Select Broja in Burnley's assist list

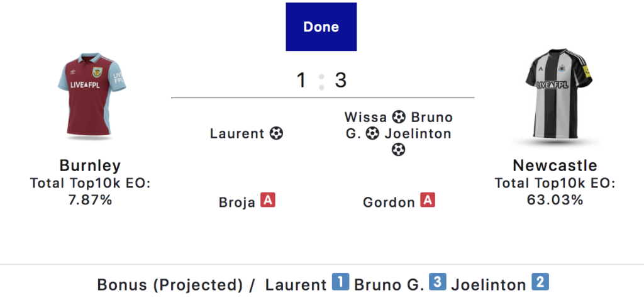point(237,203)
